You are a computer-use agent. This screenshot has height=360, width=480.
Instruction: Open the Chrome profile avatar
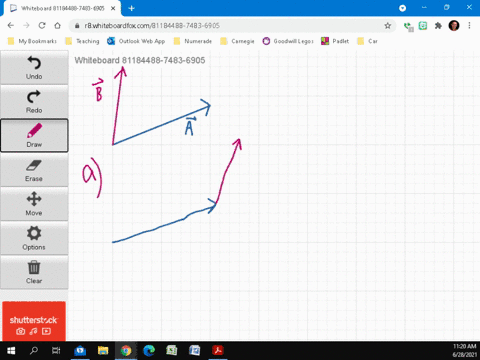(x=454, y=26)
